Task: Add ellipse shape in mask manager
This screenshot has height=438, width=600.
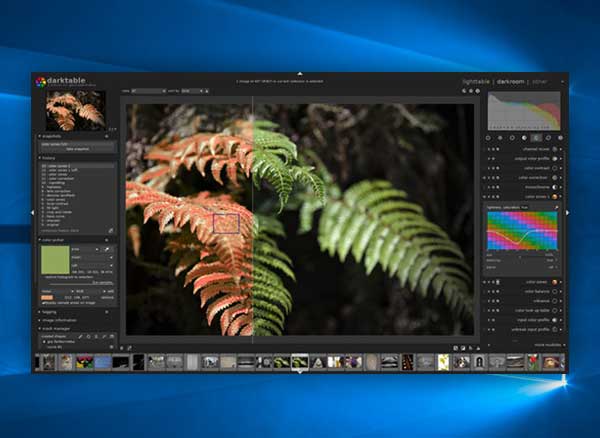Action: [x=96, y=337]
